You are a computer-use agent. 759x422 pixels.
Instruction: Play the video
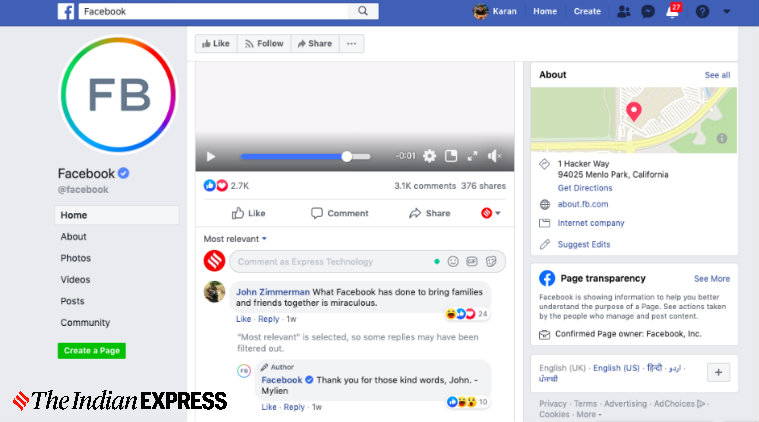pyautogui.click(x=210, y=156)
